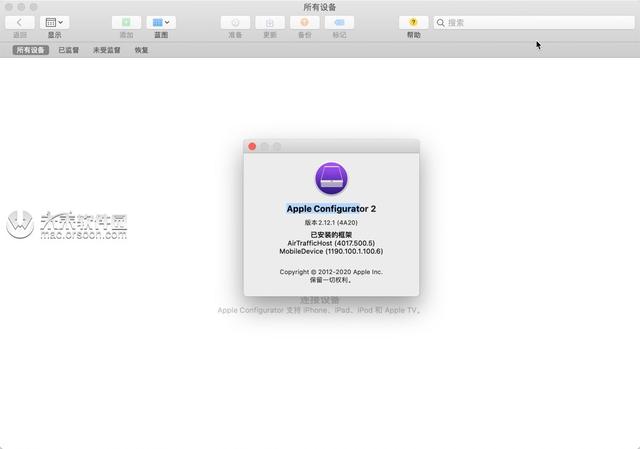
Task: Click the Apple Configurator 2 title text
Action: click(x=331, y=209)
